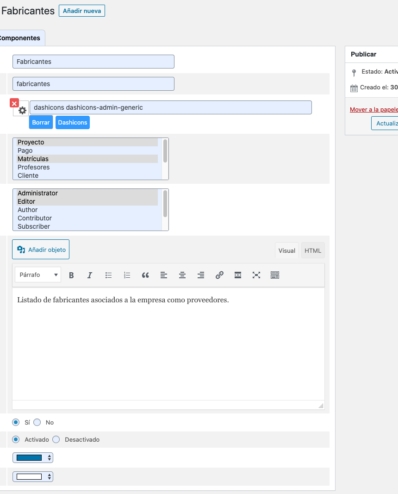Select Proyecto in the list box
This screenshot has width=398, height=494.
87,142
